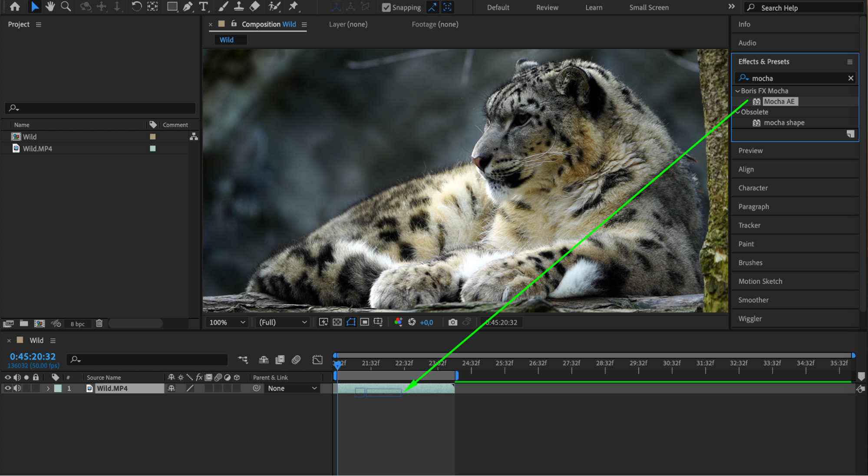Select the Pen tool
This screenshot has height=476, width=868.
coord(188,7)
